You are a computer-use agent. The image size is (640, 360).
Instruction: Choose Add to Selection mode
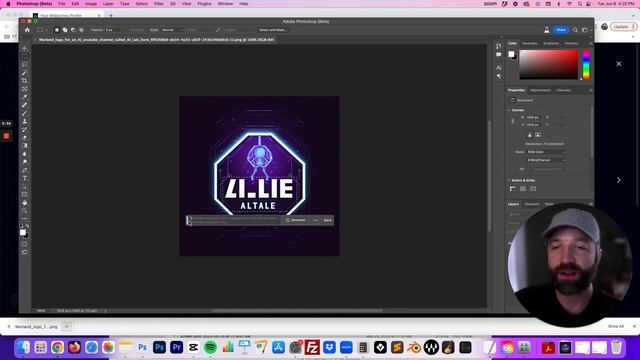click(65, 30)
